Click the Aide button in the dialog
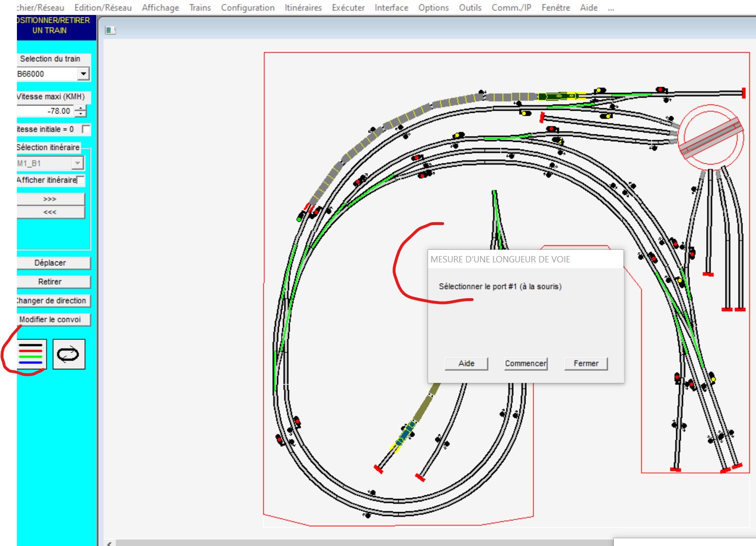 pos(466,364)
